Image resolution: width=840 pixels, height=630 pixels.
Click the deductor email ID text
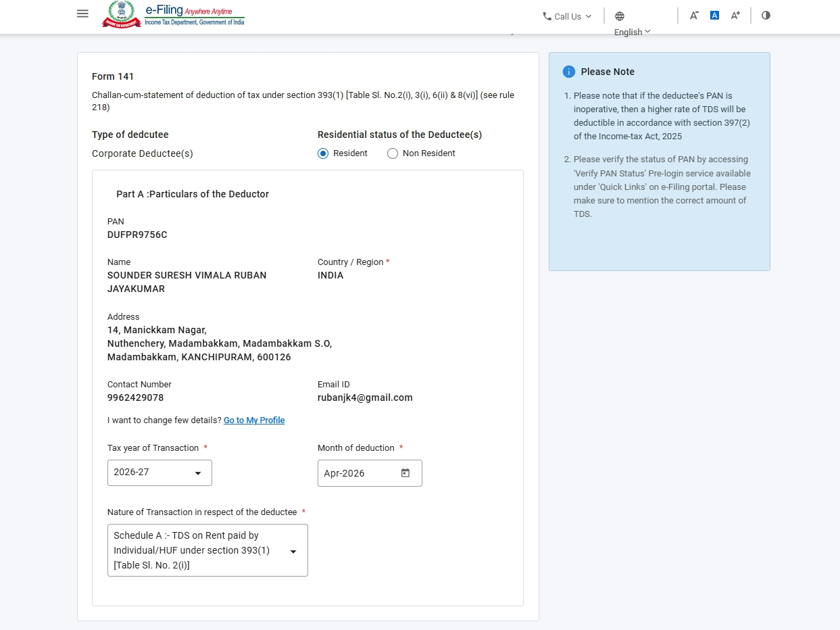click(365, 397)
